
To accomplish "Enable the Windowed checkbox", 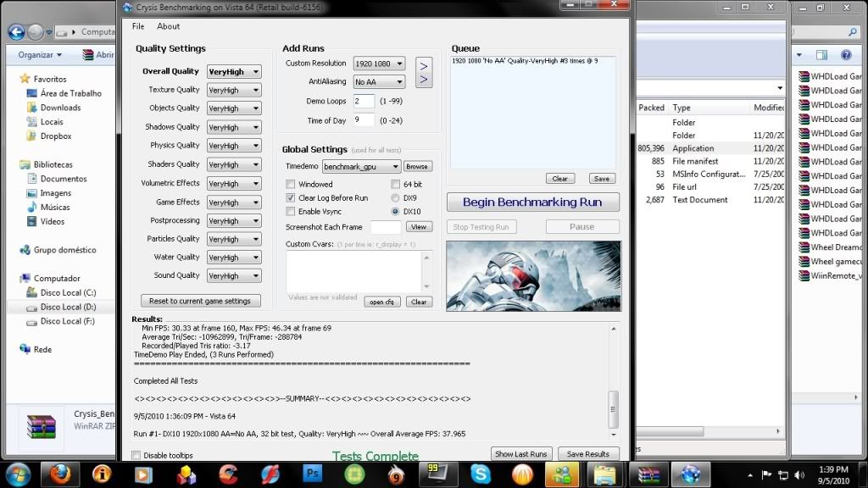I will pos(290,184).
